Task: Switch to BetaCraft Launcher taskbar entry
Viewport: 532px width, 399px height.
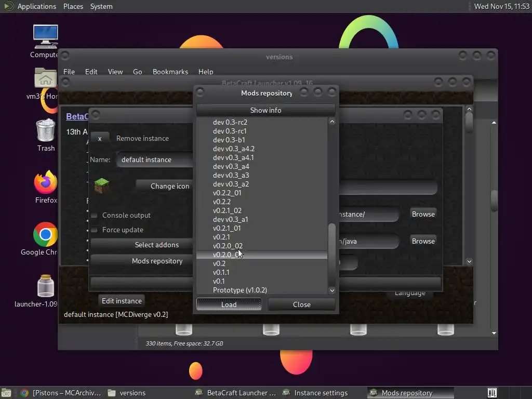Action: coord(236,393)
